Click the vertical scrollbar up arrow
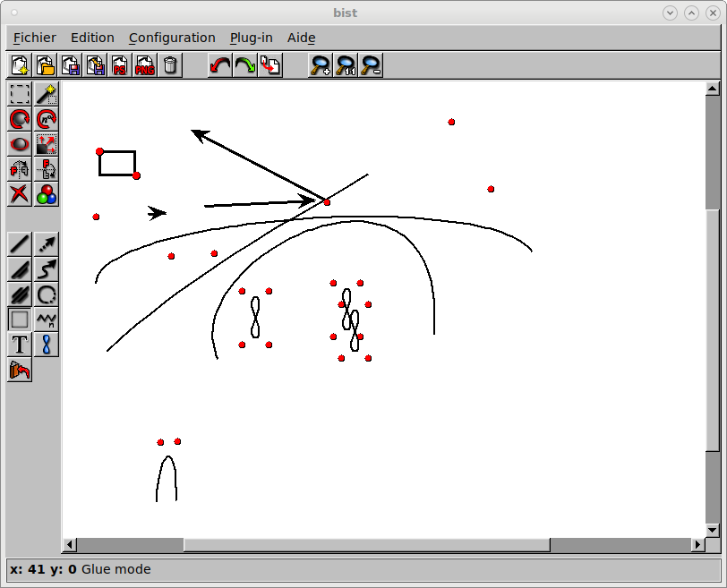The image size is (727, 588). (x=712, y=89)
